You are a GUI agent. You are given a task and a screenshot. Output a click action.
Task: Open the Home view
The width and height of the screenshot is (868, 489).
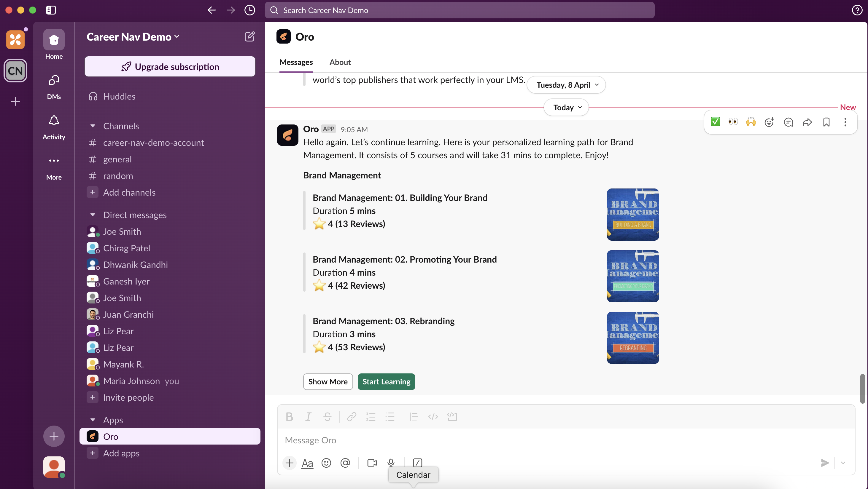pyautogui.click(x=54, y=44)
